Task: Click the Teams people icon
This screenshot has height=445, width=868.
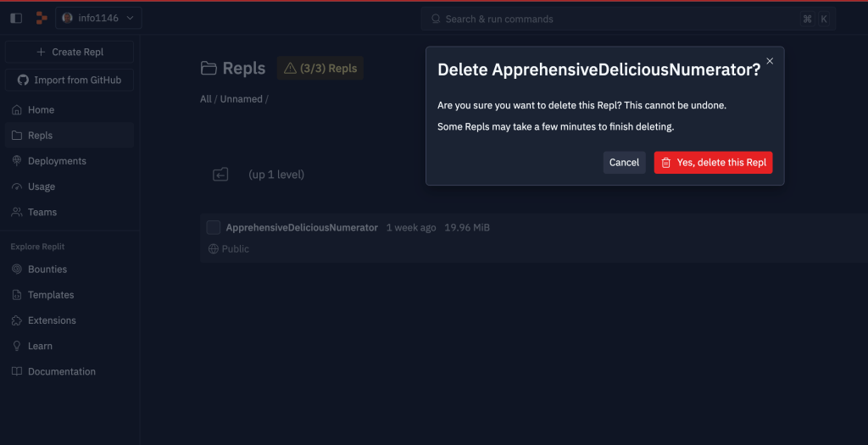Action: tap(17, 212)
